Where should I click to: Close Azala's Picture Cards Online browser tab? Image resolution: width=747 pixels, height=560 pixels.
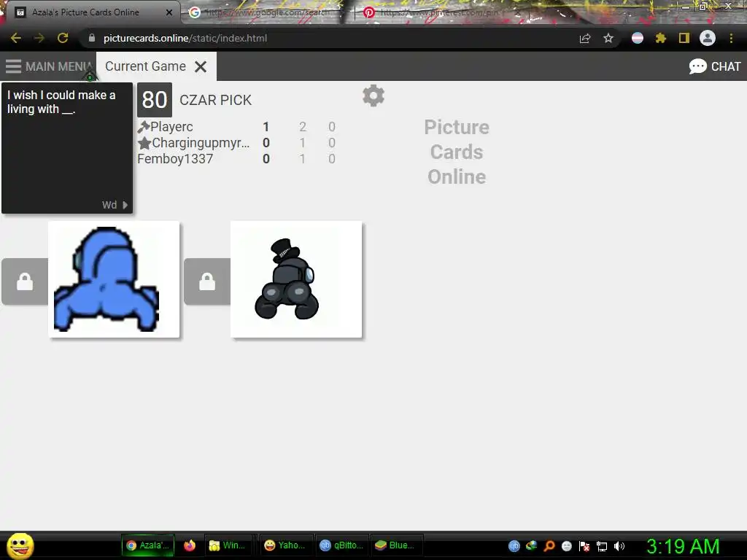point(169,12)
